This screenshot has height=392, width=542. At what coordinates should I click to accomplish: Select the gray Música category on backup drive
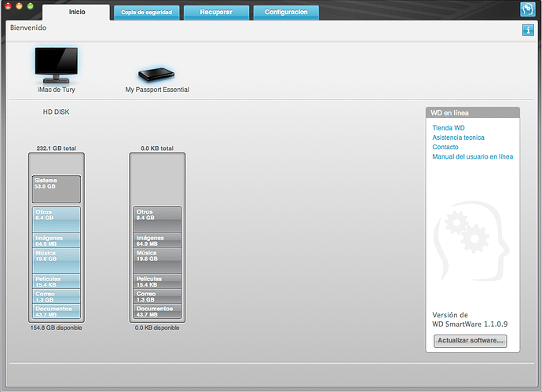tap(157, 261)
